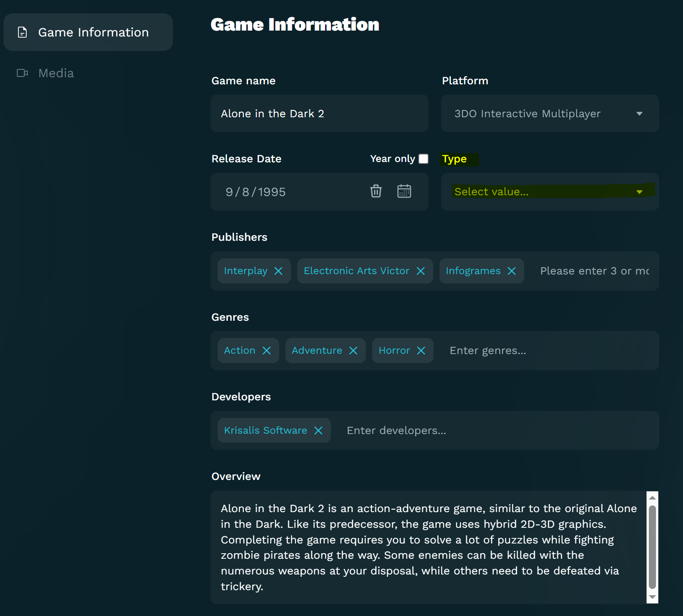The width and height of the screenshot is (683, 616).
Task: Switch to the Media sidebar section
Action: [45, 73]
